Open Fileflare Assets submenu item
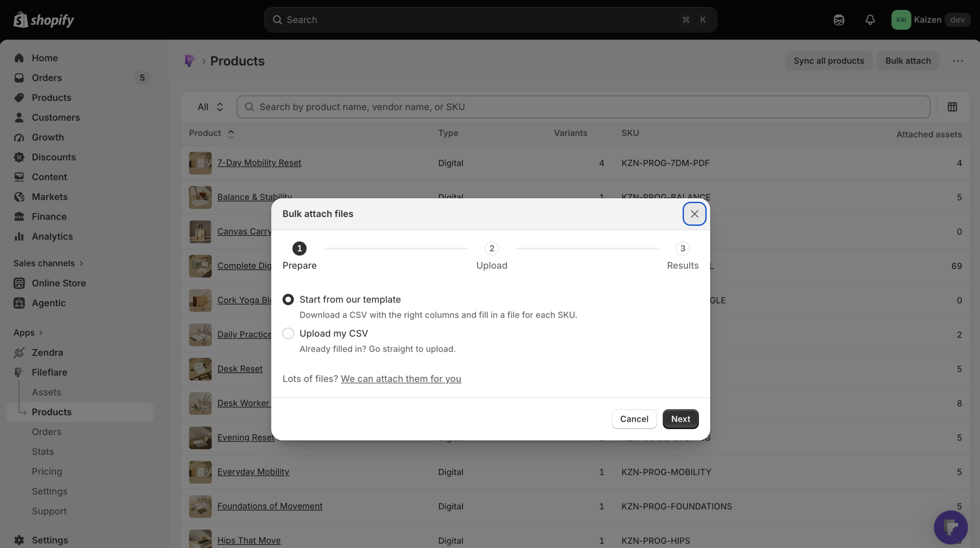This screenshot has height=548, width=980. 46,392
